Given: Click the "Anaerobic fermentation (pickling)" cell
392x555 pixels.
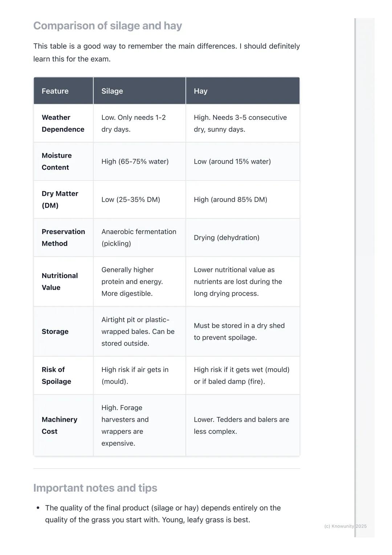Looking at the screenshot, I should point(139,238).
